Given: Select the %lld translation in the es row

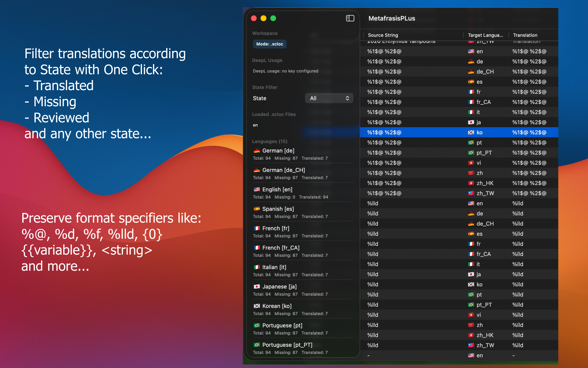Looking at the screenshot, I should [x=517, y=234].
